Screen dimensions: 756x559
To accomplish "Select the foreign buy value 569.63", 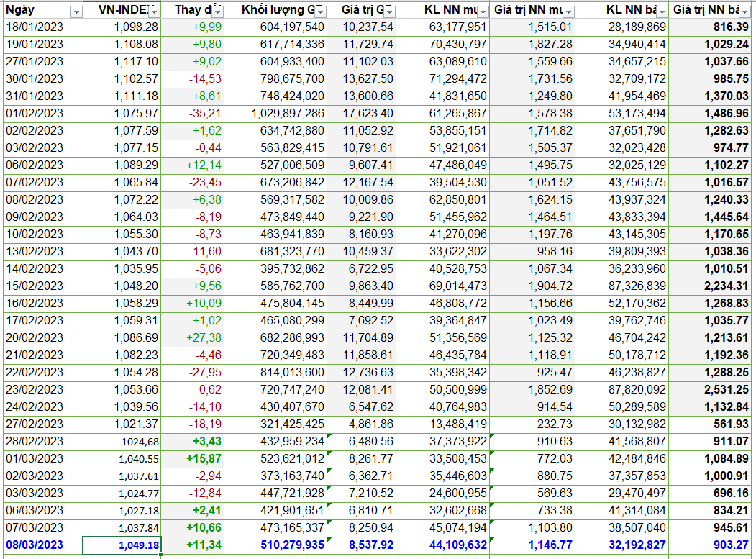I will [532, 493].
